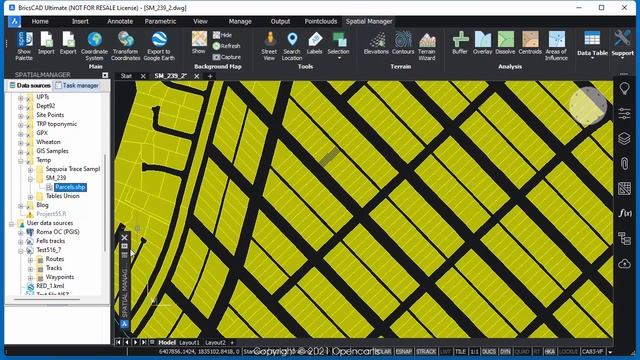Switch to the Pointclouds ribbon tab
The width and height of the screenshot is (640, 360).
point(321,21)
